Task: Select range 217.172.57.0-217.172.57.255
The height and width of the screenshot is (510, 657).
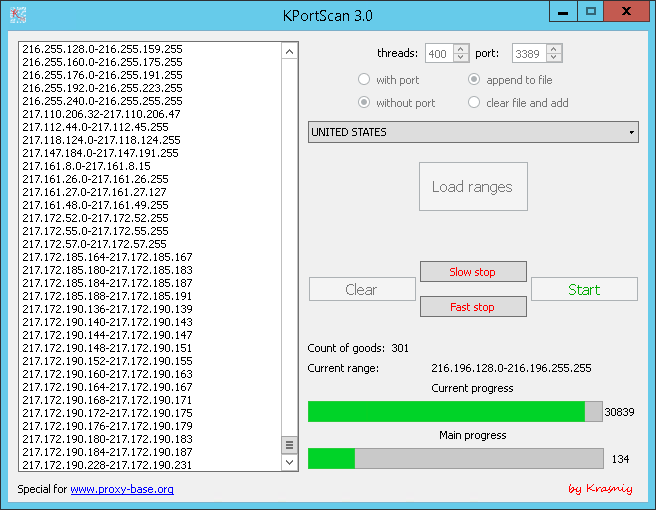Action: (x=94, y=244)
